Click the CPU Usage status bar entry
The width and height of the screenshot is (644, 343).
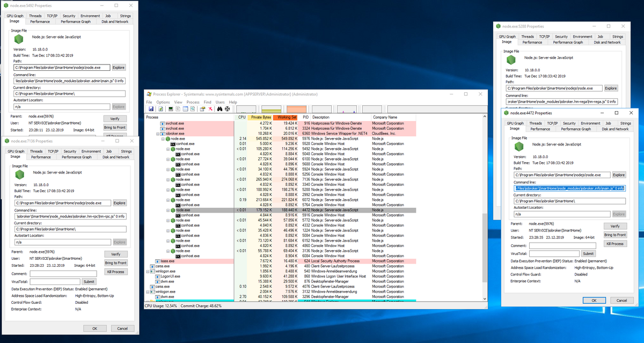pos(161,305)
